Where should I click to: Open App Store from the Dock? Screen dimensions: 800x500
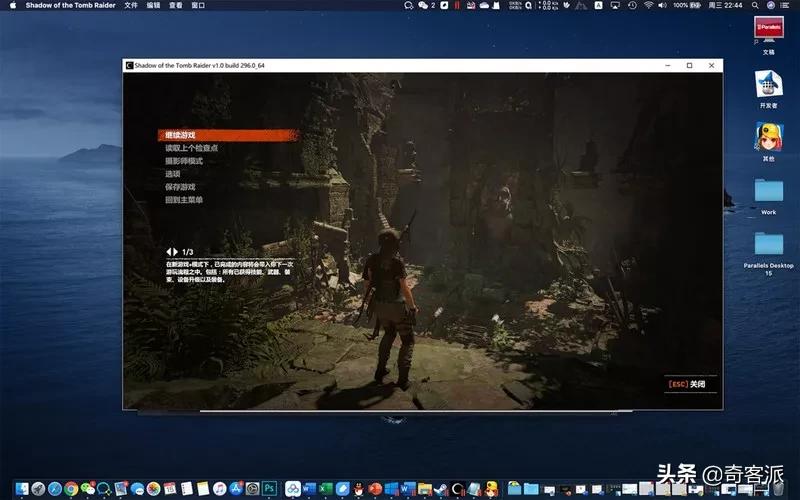click(x=236, y=489)
